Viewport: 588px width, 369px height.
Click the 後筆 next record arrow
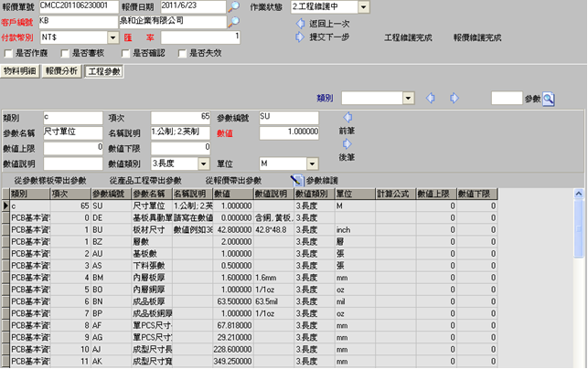pyautogui.click(x=347, y=143)
